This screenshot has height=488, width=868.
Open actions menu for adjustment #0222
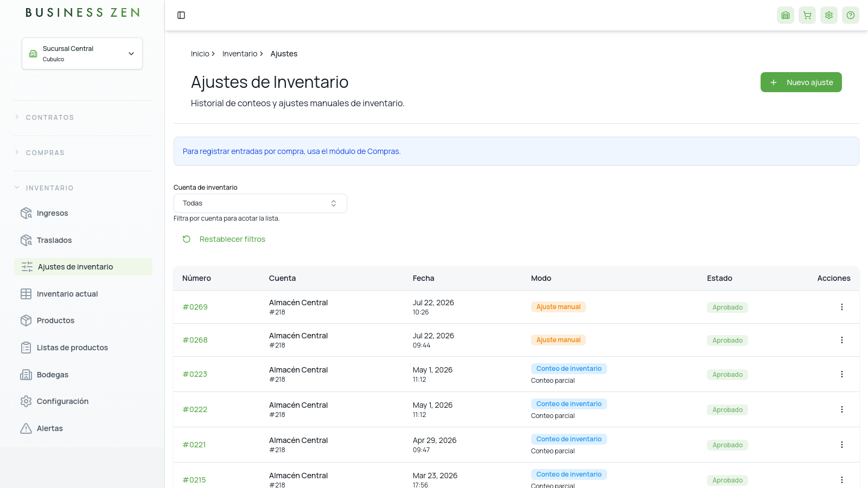[842, 409]
